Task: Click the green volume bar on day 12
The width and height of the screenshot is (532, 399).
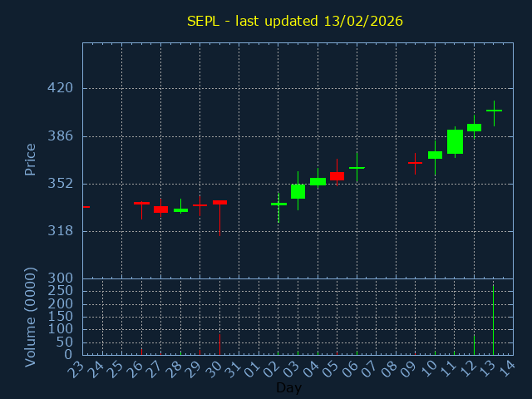Action: (474, 344)
